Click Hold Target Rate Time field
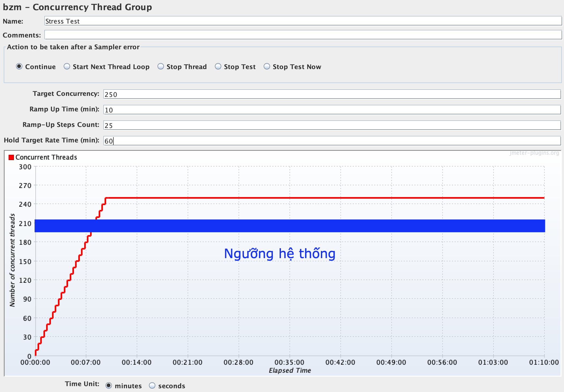The height and width of the screenshot is (392, 564). [x=332, y=141]
